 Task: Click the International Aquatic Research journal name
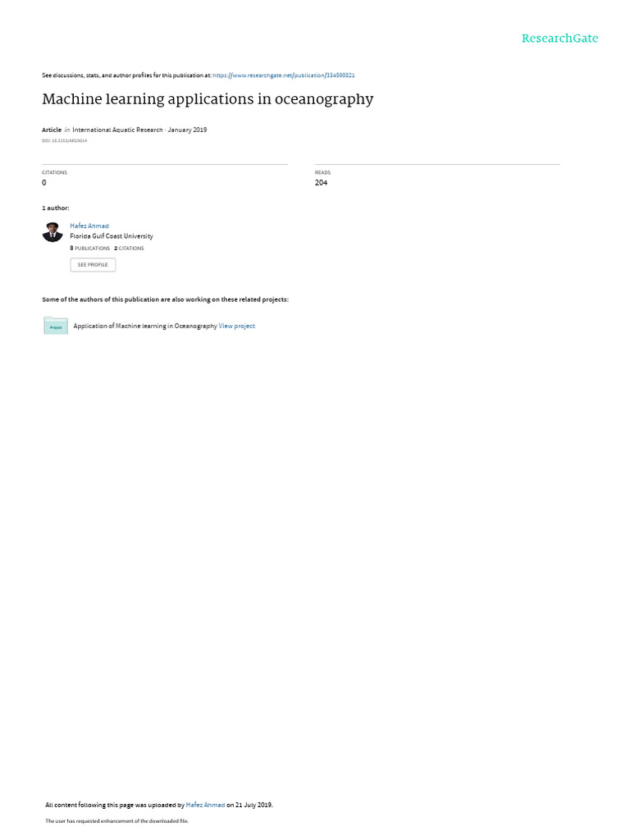tap(117, 130)
